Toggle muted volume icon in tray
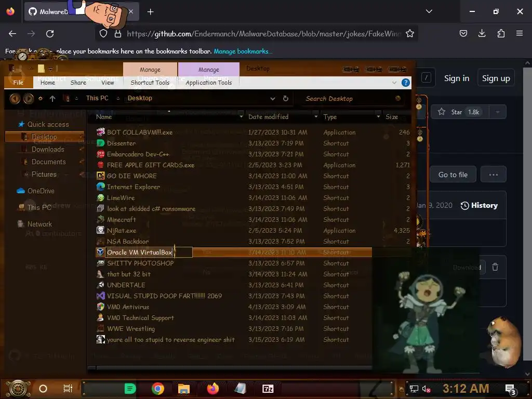The width and height of the screenshot is (532, 399). pos(426,389)
